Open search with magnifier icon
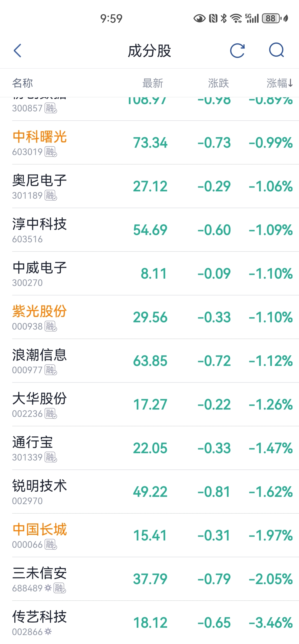299x644 pixels. pyautogui.click(x=276, y=50)
